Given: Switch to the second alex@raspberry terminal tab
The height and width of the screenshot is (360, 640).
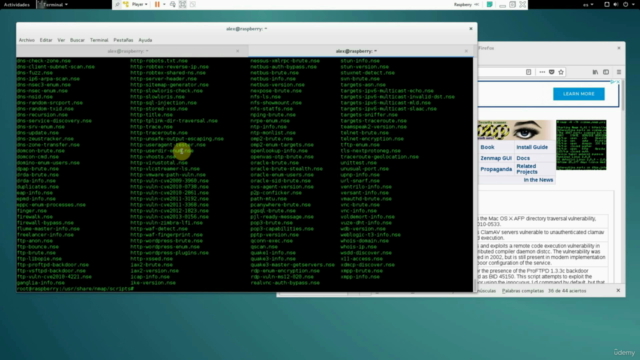Looking at the screenshot, I should pos(356,51).
